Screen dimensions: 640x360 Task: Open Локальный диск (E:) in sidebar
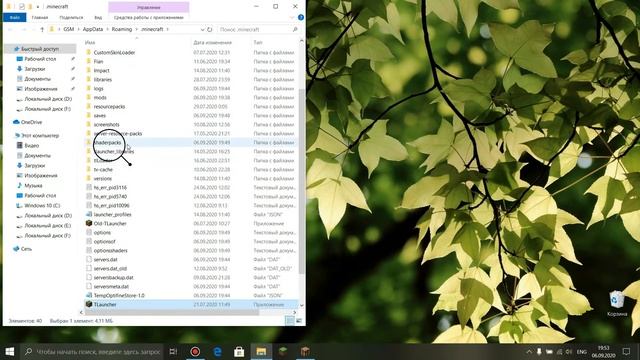click(47, 225)
